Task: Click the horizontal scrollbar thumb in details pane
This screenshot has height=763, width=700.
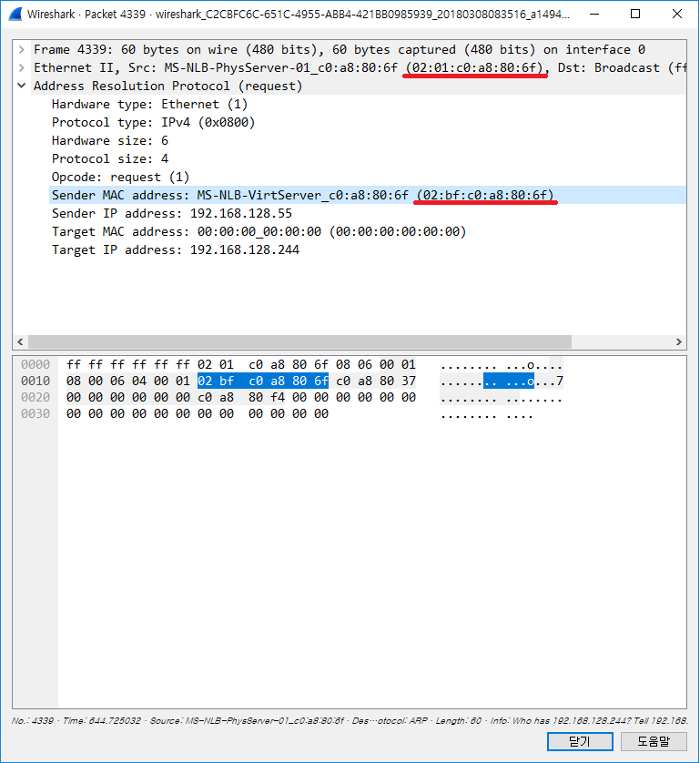Action: [299, 342]
